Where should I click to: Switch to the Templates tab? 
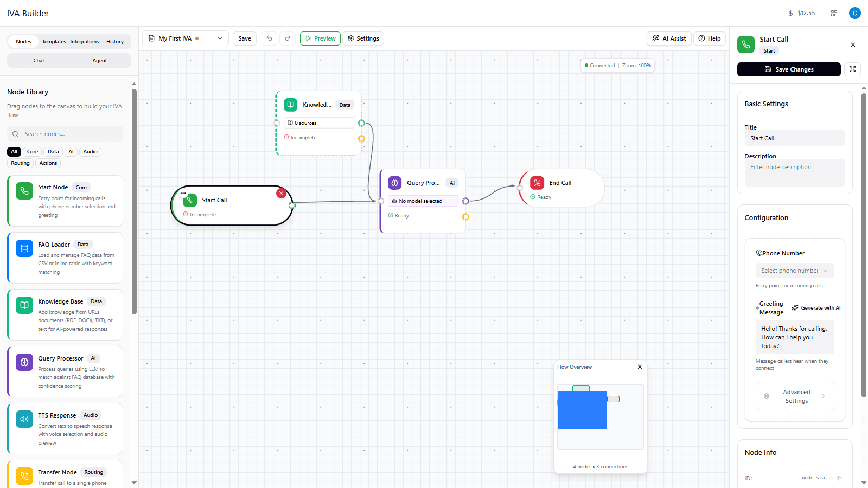tap(54, 41)
